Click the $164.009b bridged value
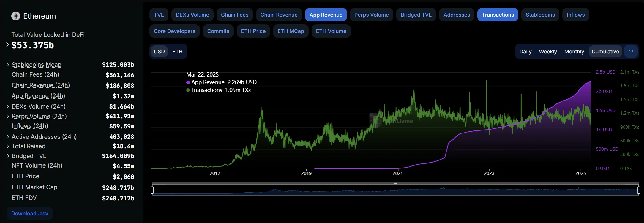 (118, 156)
